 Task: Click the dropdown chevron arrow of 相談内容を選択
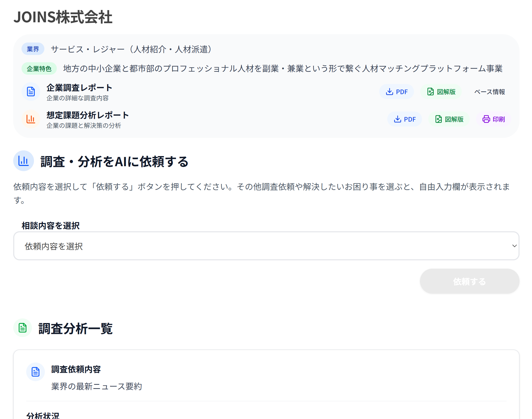coord(514,246)
